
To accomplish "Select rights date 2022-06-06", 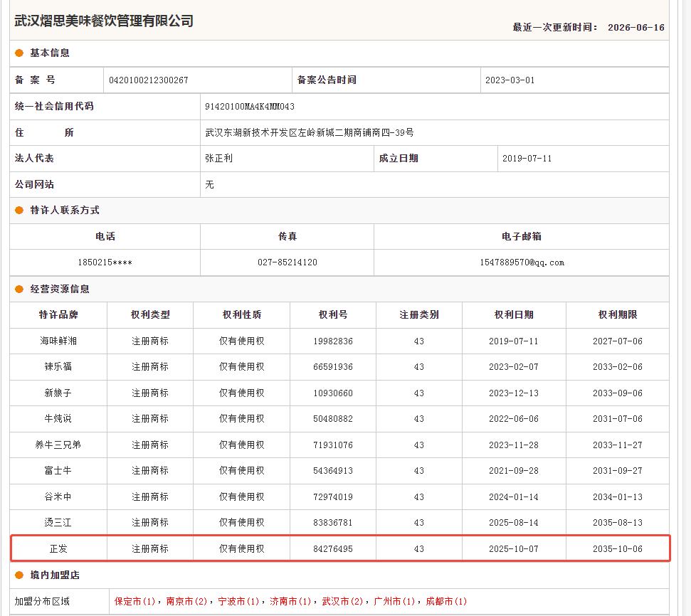I will (x=514, y=418).
